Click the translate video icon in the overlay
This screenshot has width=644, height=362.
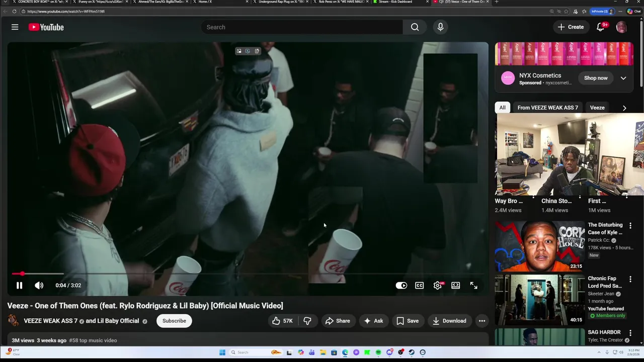click(248, 51)
